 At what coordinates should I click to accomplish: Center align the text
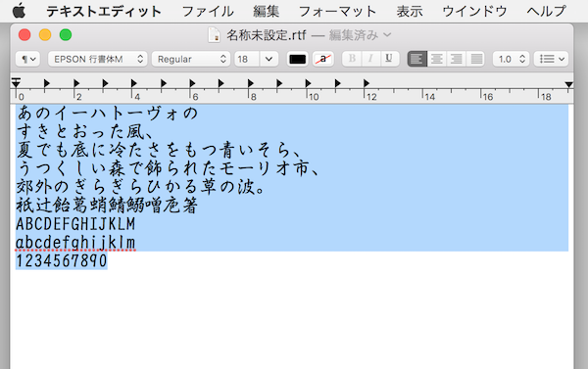[436, 59]
